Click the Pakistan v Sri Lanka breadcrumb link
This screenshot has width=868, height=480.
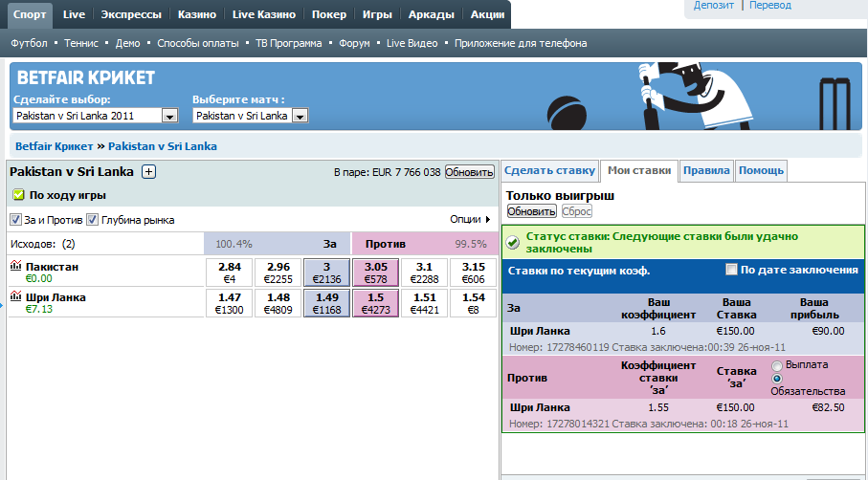point(162,146)
